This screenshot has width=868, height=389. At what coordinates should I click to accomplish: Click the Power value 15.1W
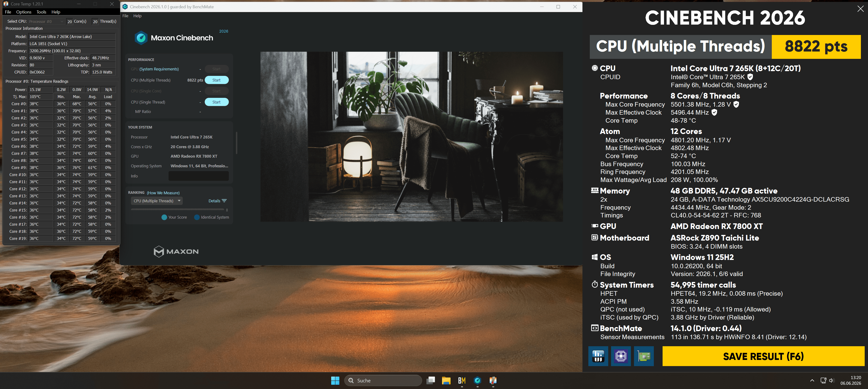pos(41,90)
